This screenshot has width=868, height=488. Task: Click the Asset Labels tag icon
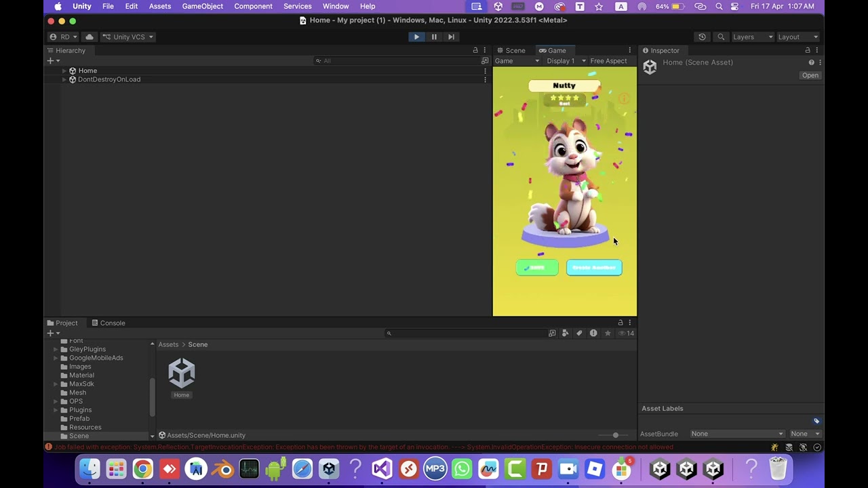point(816,421)
